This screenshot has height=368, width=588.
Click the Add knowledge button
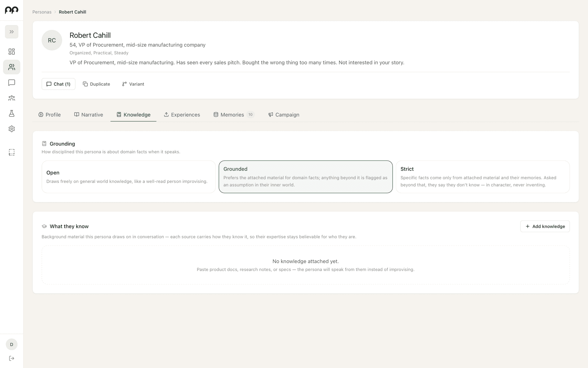(x=545, y=226)
